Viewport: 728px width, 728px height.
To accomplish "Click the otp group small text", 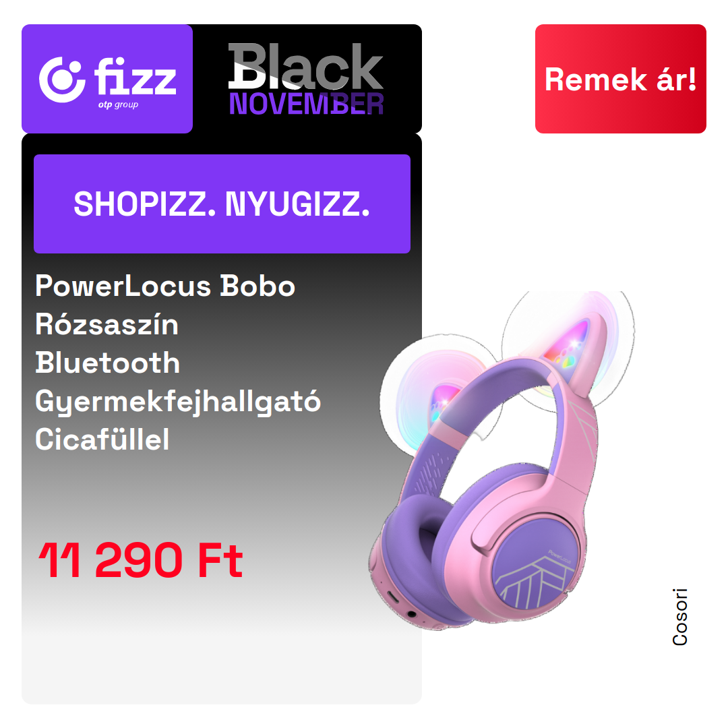I will tap(118, 104).
